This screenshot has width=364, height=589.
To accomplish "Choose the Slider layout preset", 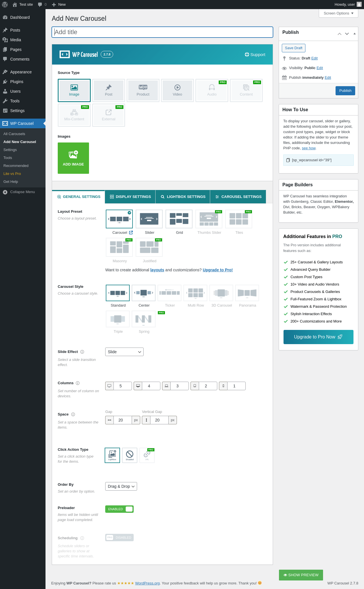I will (x=149, y=219).
